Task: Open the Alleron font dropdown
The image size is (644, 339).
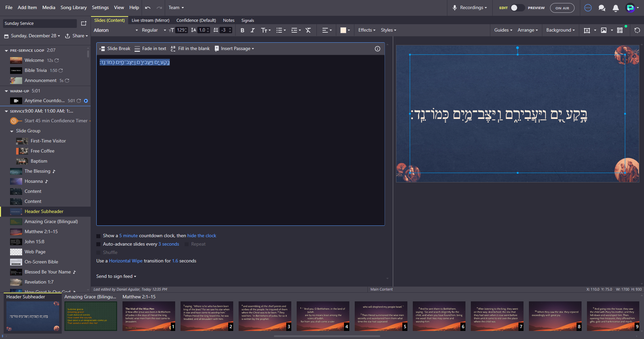Action: [115, 30]
